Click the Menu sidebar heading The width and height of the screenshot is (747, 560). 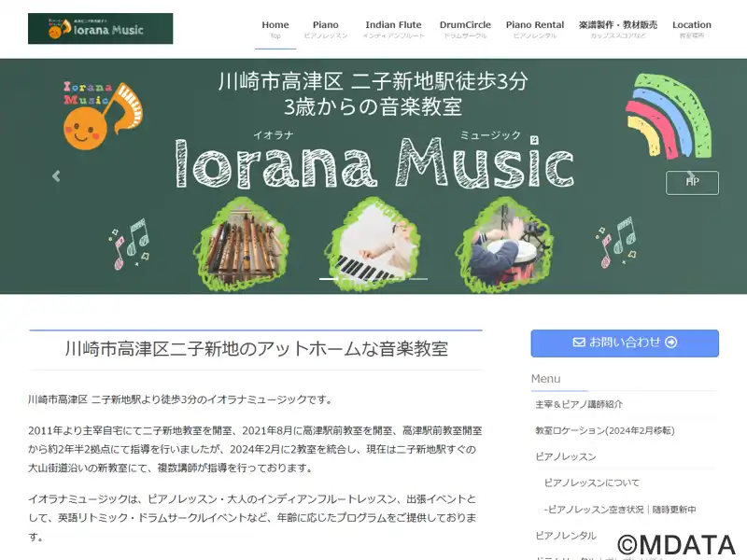tap(546, 379)
